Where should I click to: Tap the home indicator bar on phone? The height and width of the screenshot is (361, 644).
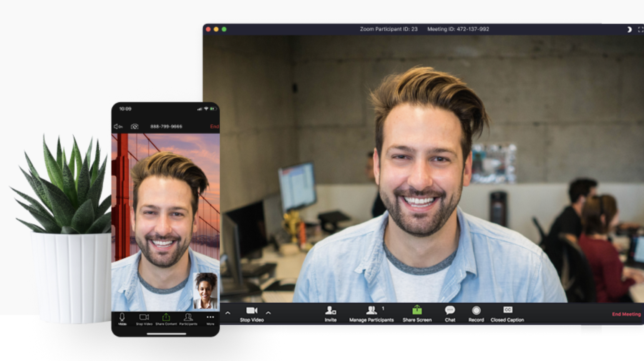coord(166,334)
